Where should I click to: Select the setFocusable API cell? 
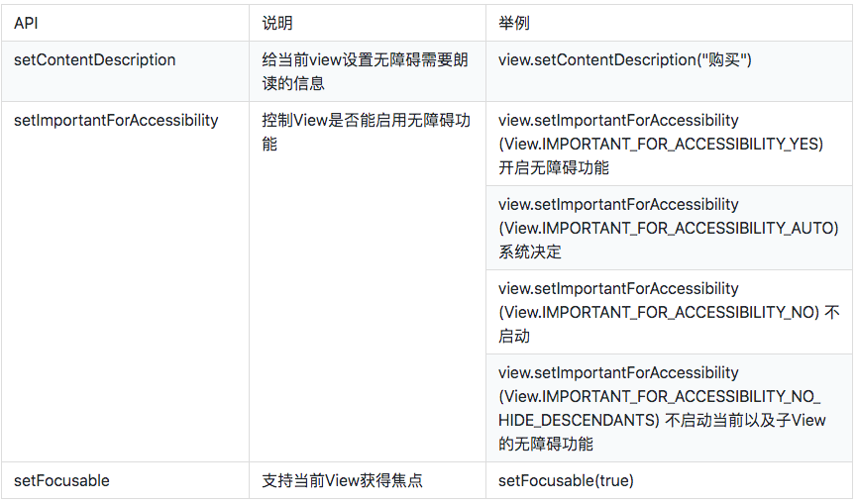pyautogui.click(x=125, y=480)
